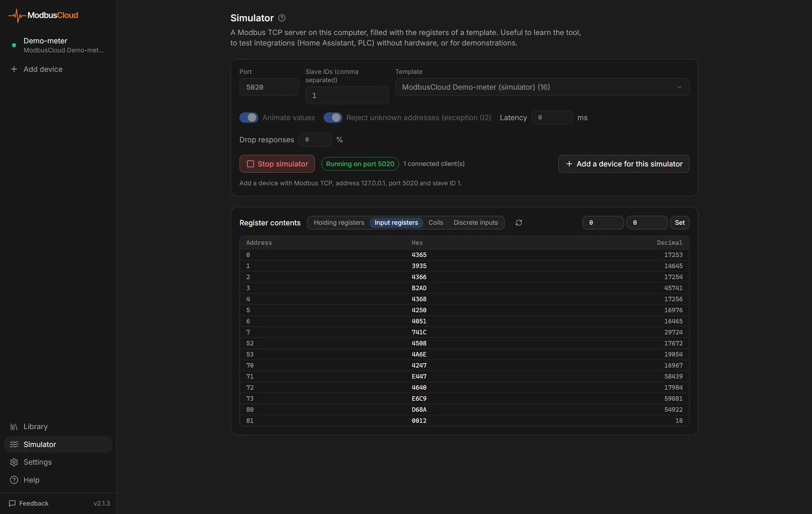Switch to Input registers tab
The image size is (812, 514).
(396, 222)
